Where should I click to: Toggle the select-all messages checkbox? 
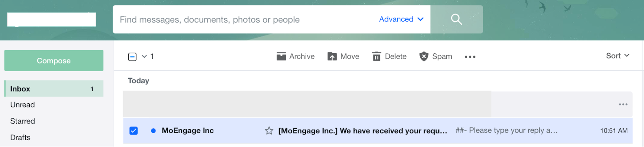click(132, 57)
